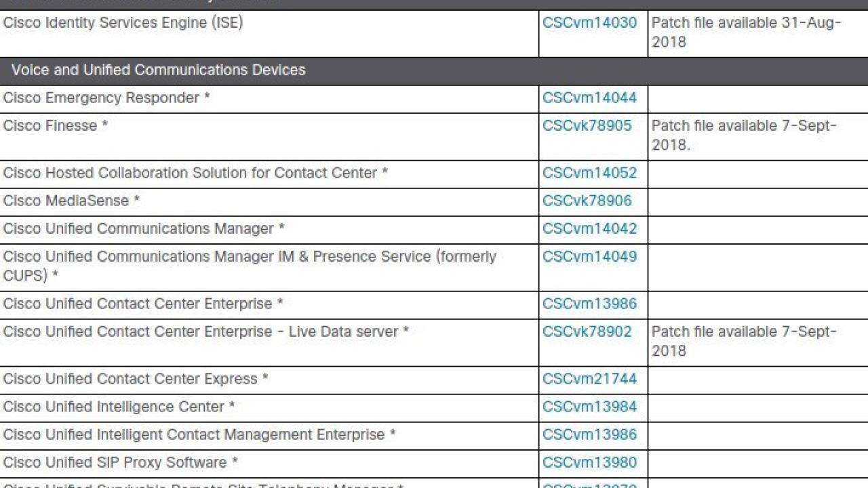Select the patch note in the Live Data server row
The height and width of the screenshot is (488, 868).
click(x=745, y=341)
